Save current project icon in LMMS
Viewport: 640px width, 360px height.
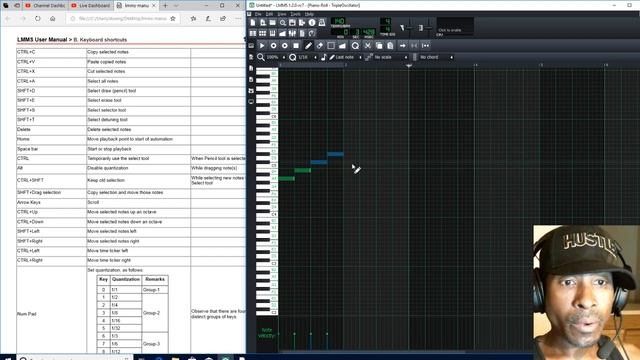point(292,23)
